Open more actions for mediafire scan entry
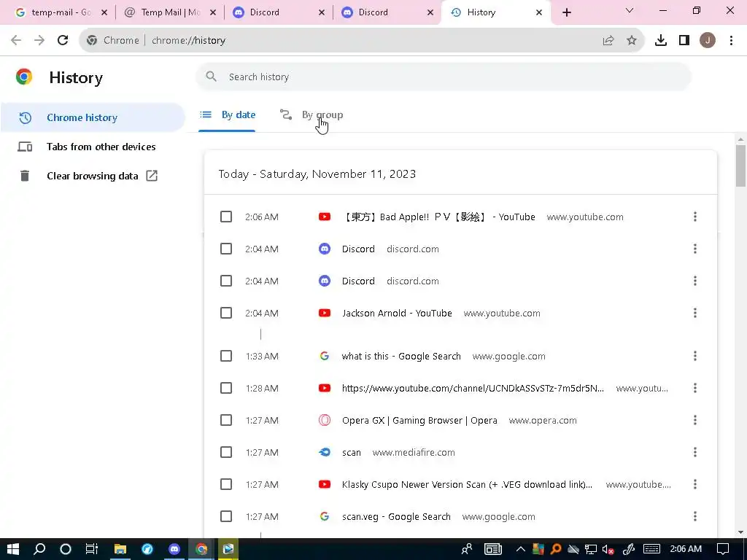 (695, 452)
